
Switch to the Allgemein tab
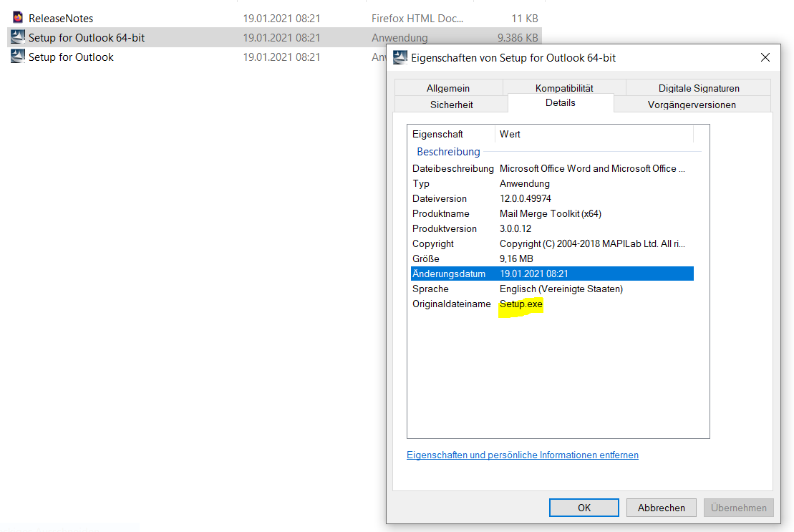[x=448, y=87]
